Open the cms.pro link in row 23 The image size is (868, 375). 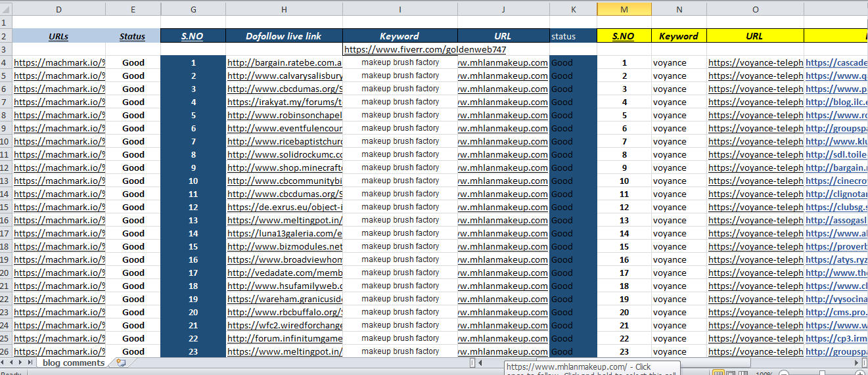[x=836, y=312]
